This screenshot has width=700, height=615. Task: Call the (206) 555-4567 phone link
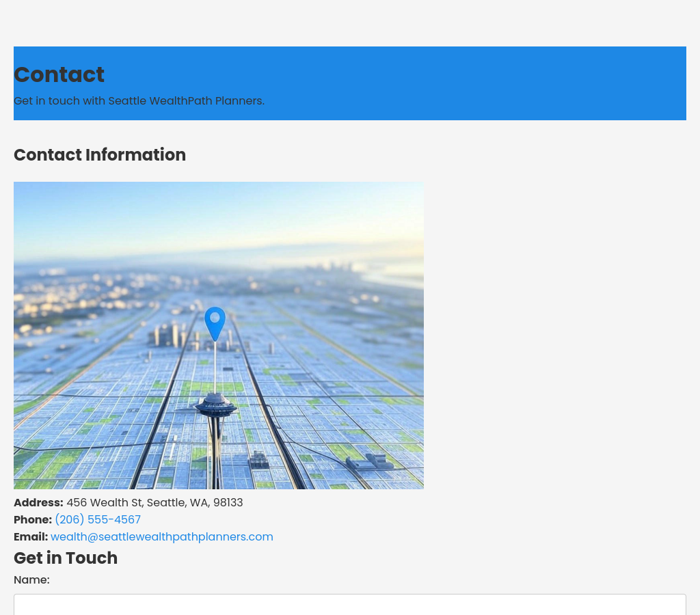click(98, 520)
